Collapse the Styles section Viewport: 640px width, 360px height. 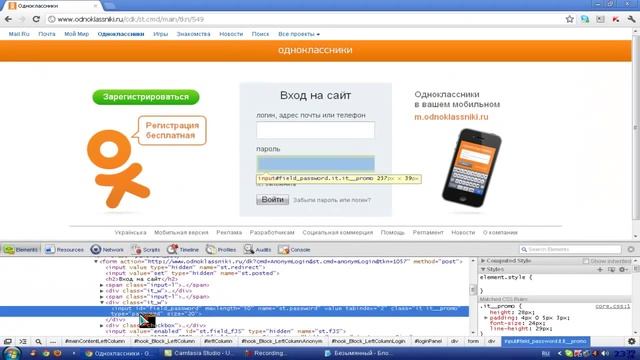[x=483, y=269]
